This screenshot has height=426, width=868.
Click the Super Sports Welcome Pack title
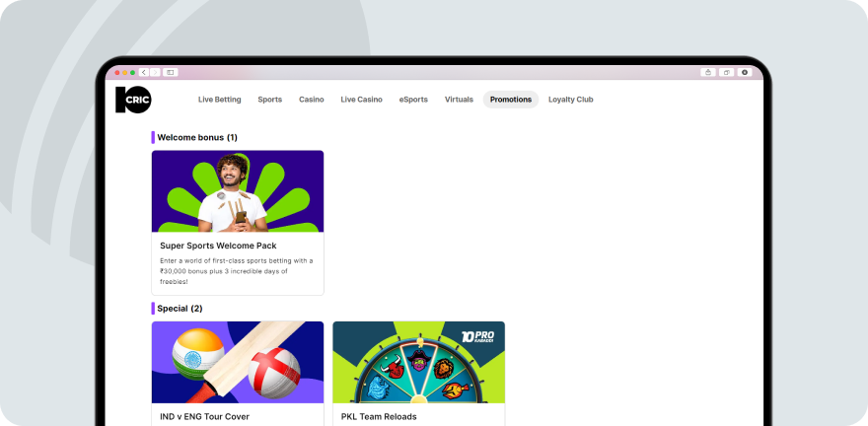tap(218, 246)
